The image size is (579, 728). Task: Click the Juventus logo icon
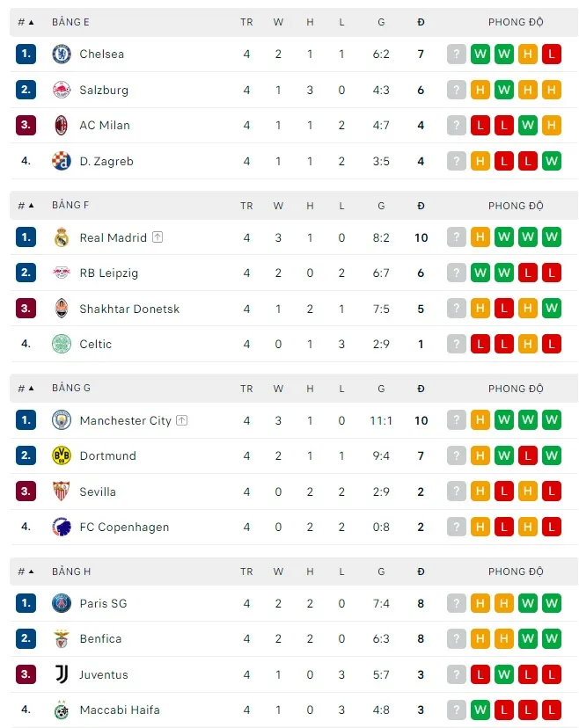pos(62,674)
